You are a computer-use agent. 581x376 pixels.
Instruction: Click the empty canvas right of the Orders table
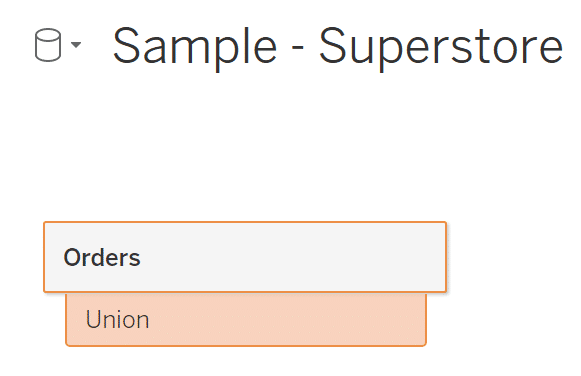511,257
